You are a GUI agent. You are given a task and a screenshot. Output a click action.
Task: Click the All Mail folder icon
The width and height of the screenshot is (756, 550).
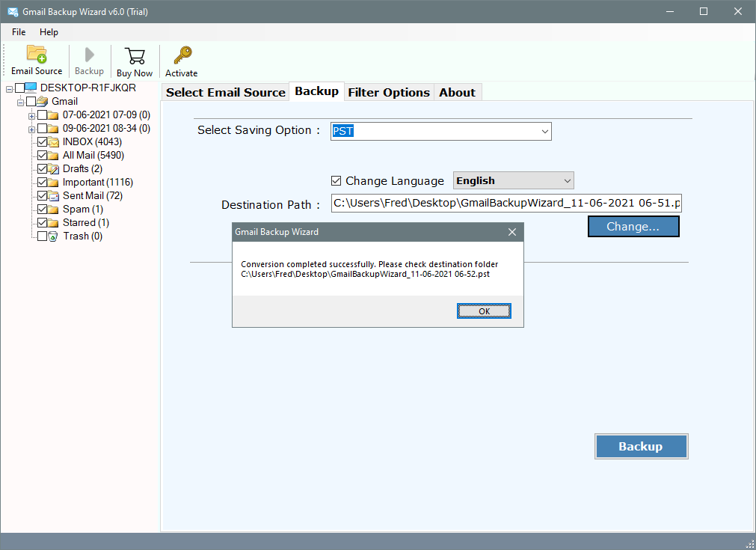click(x=53, y=156)
